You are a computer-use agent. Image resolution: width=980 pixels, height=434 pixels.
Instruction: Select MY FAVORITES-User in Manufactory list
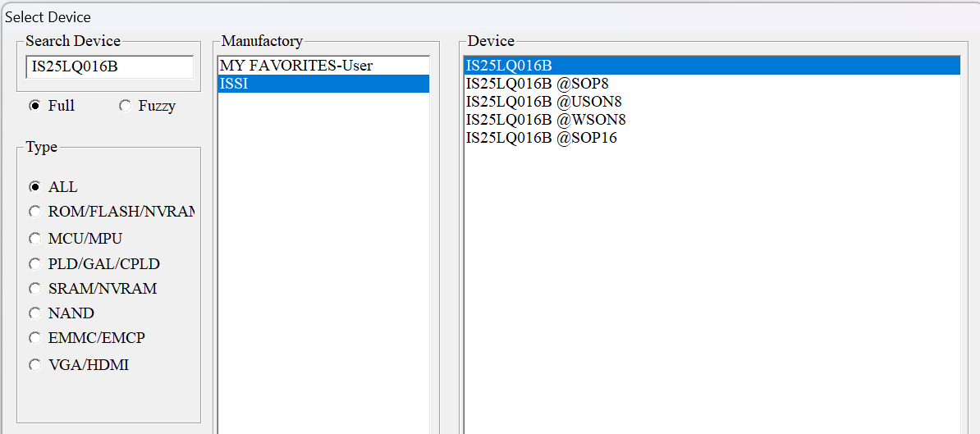pyautogui.click(x=296, y=66)
